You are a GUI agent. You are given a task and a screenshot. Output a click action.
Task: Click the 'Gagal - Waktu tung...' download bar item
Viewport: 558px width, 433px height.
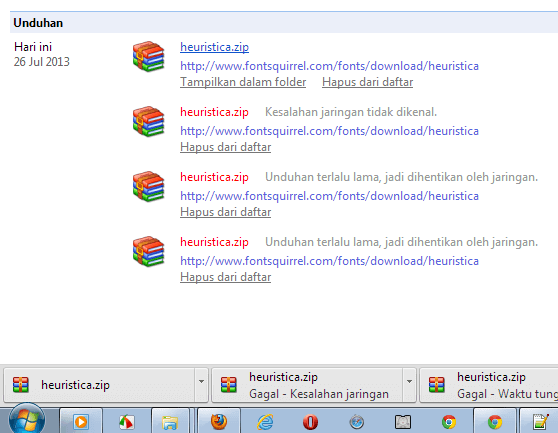point(489,385)
